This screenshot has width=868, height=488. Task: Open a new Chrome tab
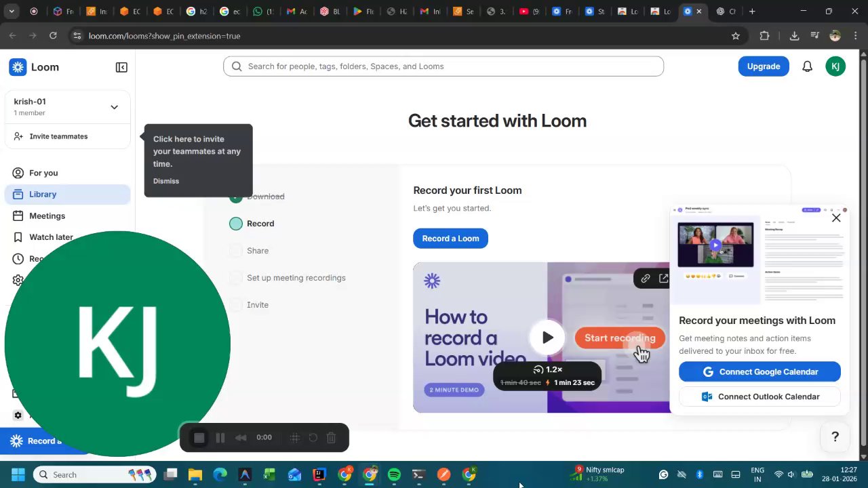tap(752, 12)
